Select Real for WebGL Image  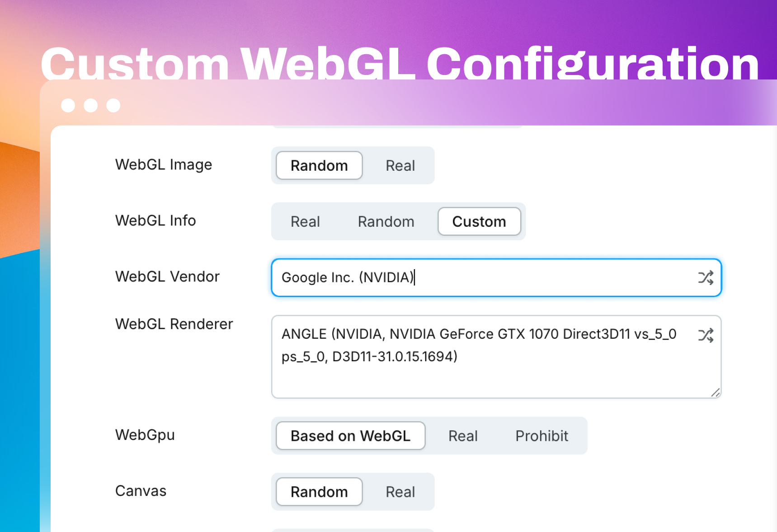coord(400,166)
